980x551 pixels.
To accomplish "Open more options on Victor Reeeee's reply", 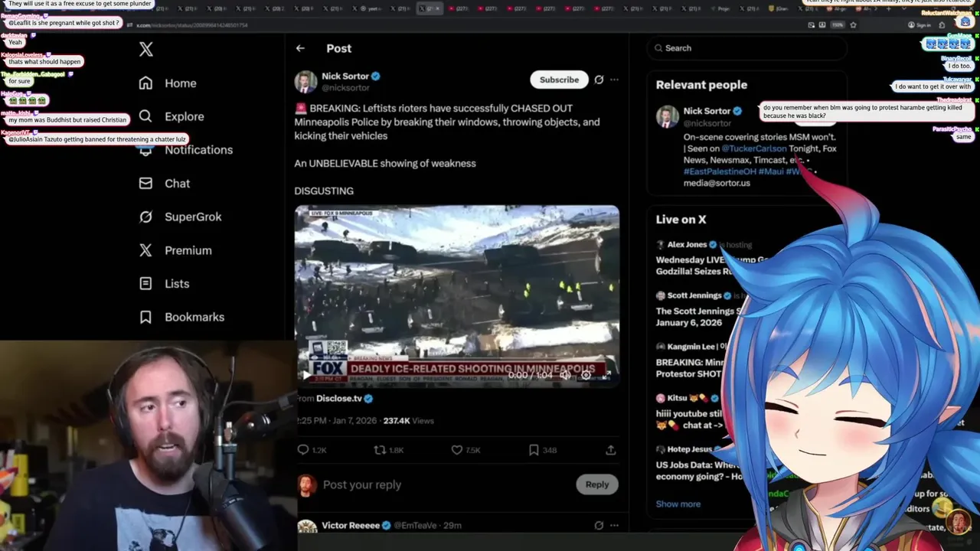I will 614,526.
